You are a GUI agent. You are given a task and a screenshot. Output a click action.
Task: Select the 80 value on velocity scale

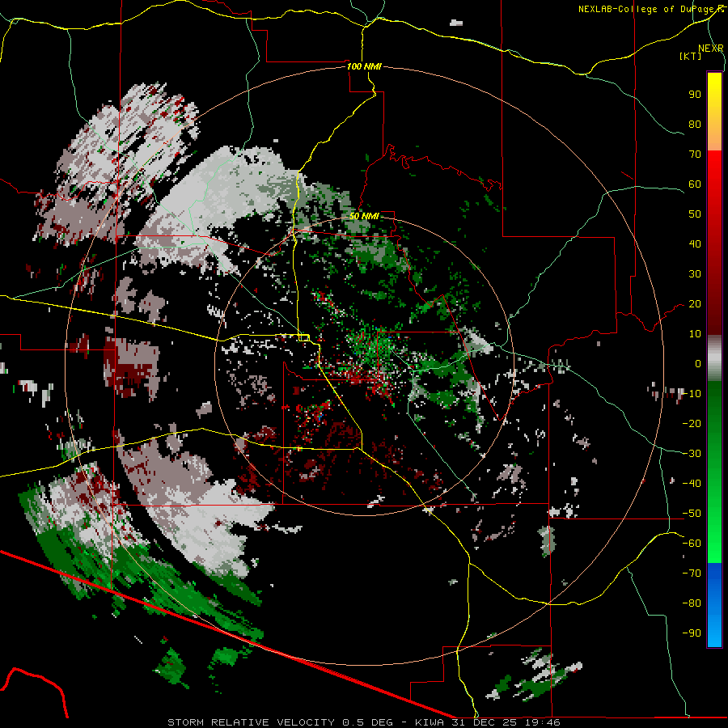click(695, 124)
